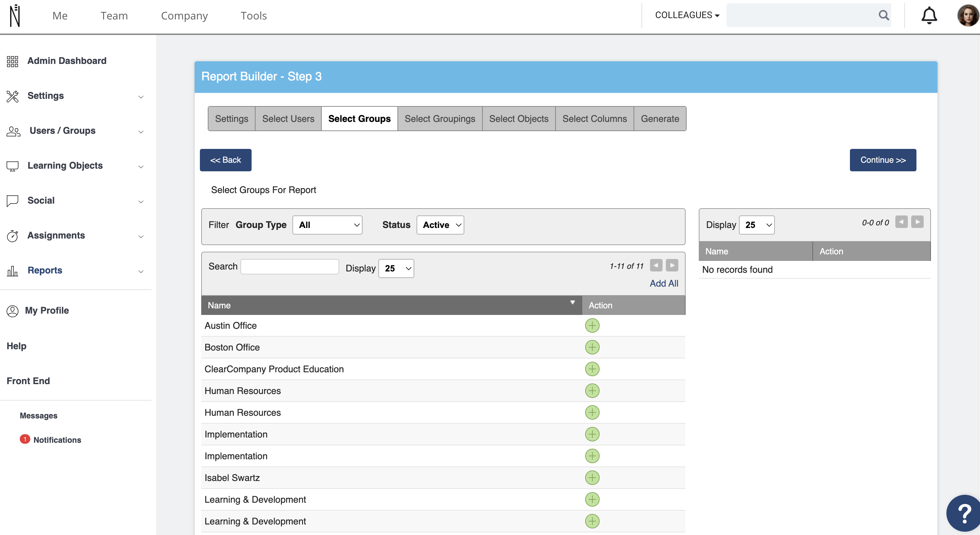This screenshot has height=535, width=980.
Task: Open Messages in the sidebar
Action: (39, 415)
